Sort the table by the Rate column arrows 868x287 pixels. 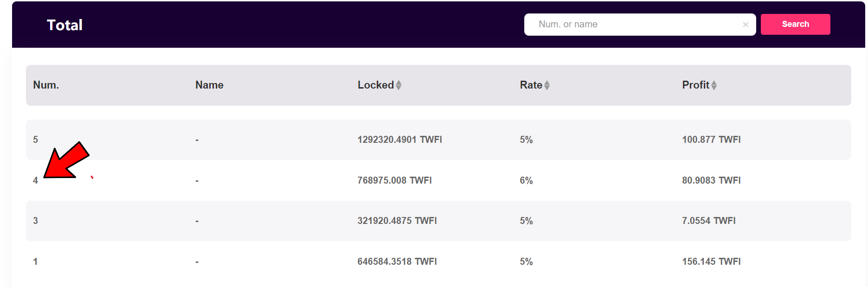[x=547, y=85]
